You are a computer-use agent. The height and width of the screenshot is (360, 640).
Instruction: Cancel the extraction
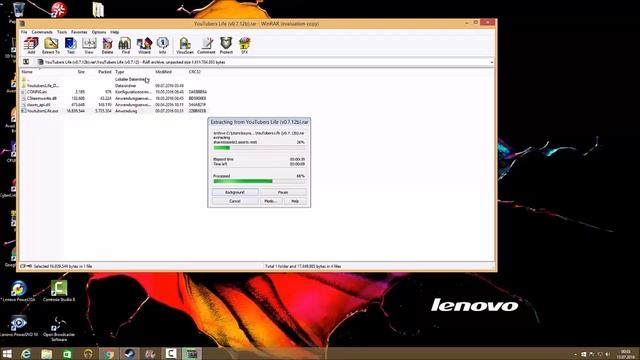click(x=235, y=201)
